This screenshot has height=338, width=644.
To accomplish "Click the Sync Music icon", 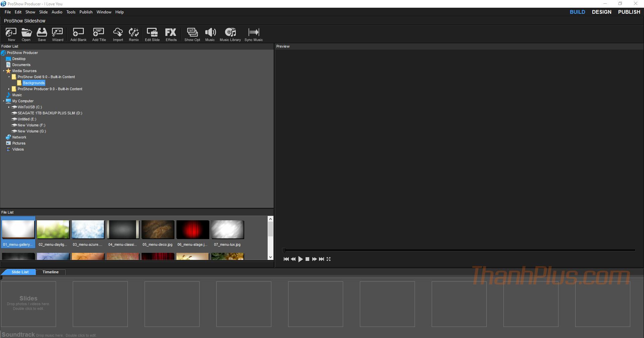I will 254,35.
